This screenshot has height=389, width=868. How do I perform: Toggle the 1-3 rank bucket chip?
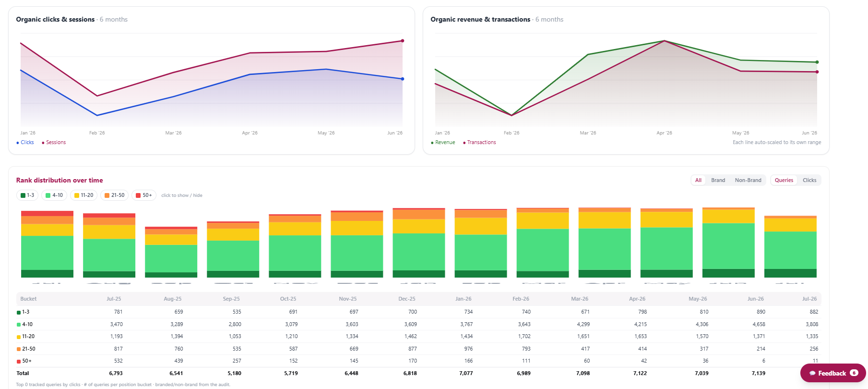coord(27,195)
